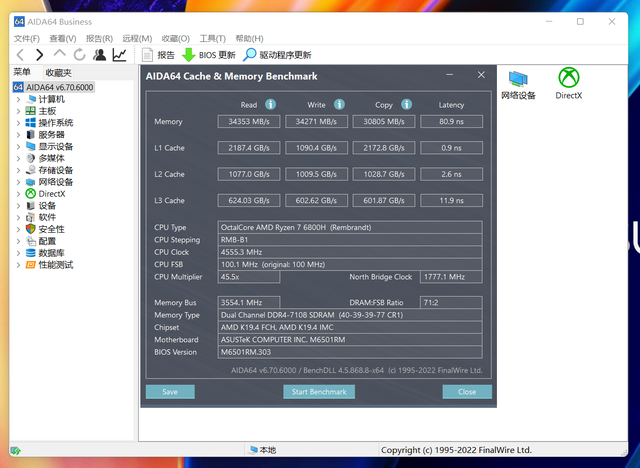Viewport: 640px width, 468px height.
Task: Click the info icon beside Copy
Action: (x=405, y=104)
